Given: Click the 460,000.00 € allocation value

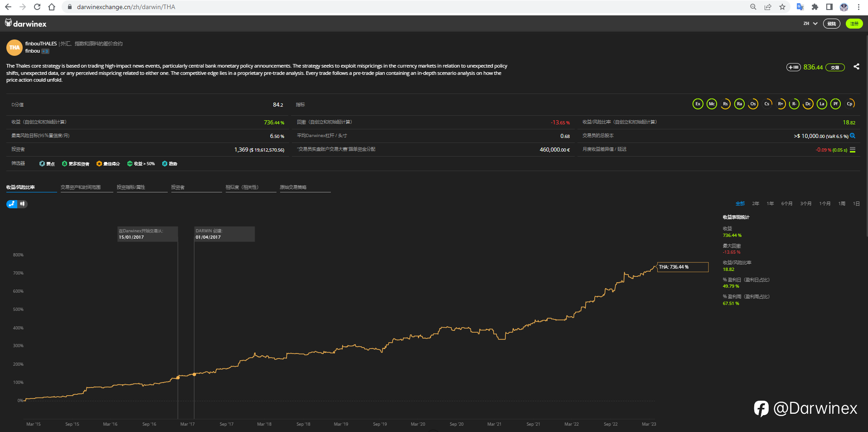Looking at the screenshot, I should tap(555, 150).
